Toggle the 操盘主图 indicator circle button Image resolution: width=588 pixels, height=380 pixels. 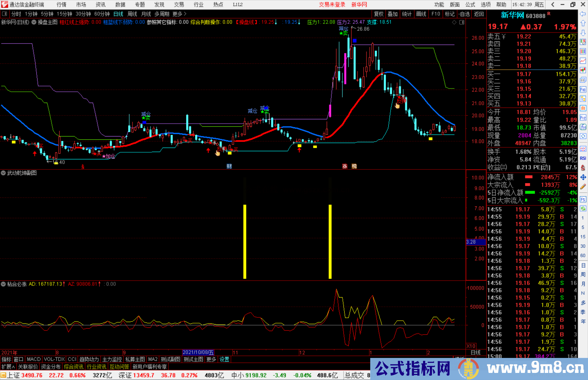point(34,22)
